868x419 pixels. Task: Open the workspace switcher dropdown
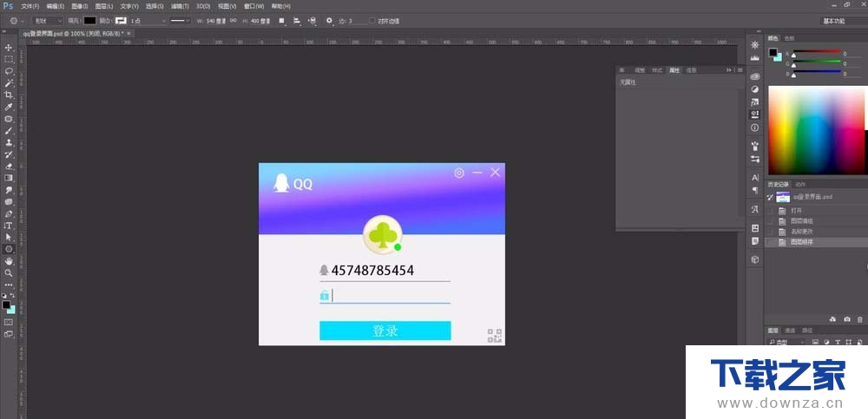tap(844, 21)
